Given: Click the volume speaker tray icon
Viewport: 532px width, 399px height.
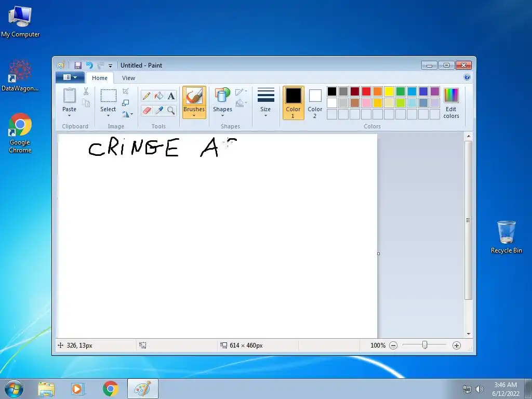Looking at the screenshot, I should tap(480, 389).
